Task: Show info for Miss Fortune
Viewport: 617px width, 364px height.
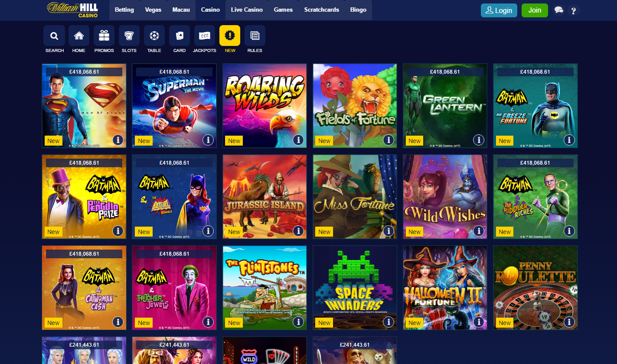Action: point(388,231)
